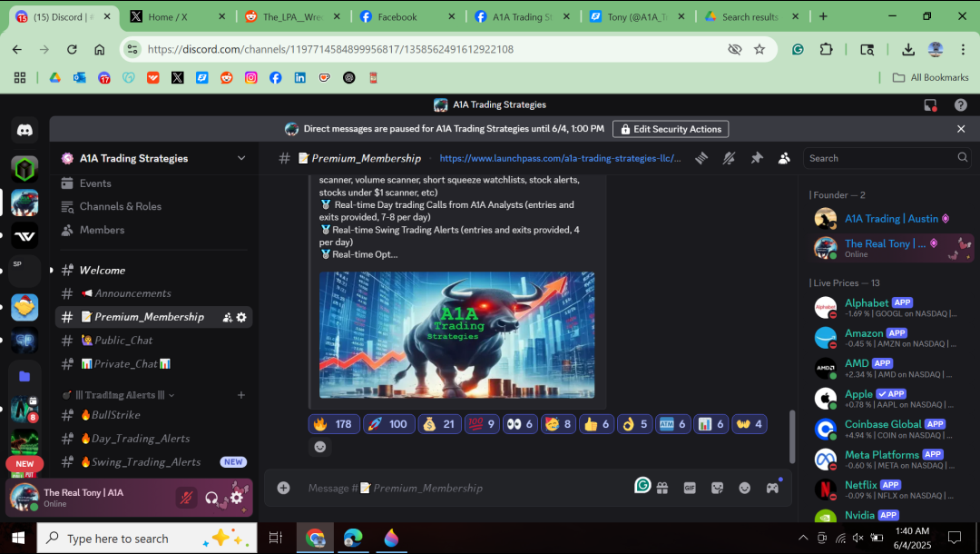Open the sticker picker icon

click(x=718, y=488)
